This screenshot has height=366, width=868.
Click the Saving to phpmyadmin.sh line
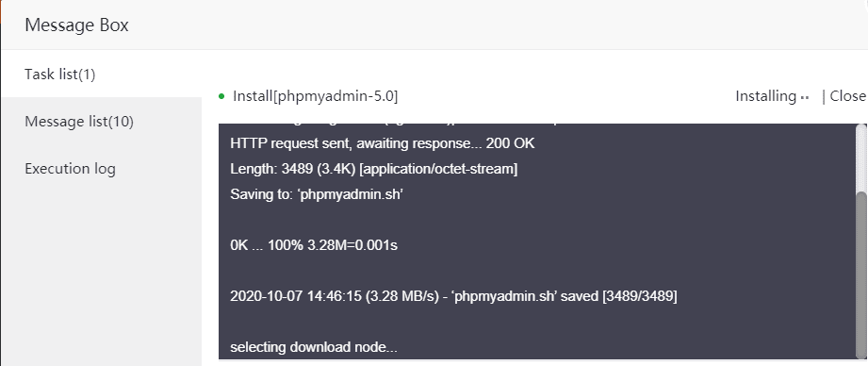click(x=316, y=194)
